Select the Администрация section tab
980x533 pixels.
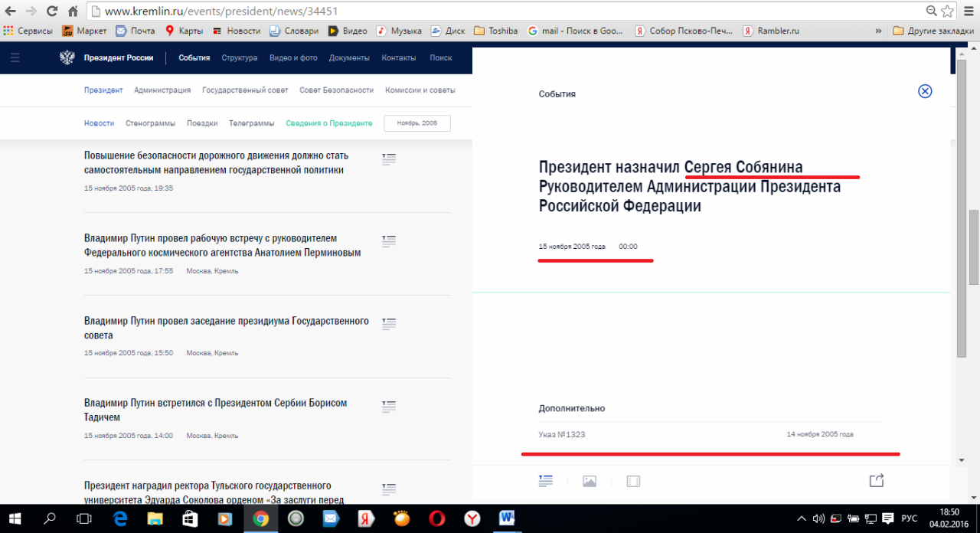click(162, 90)
